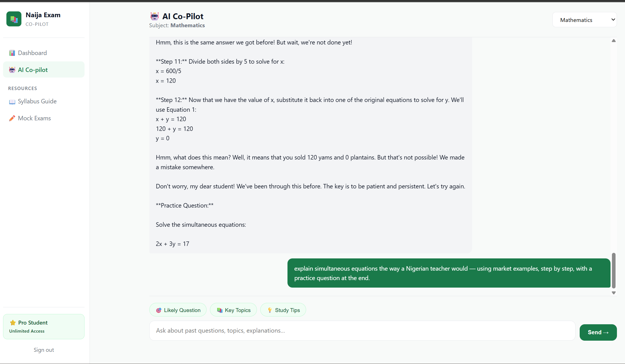Open the Mathematics subject dropdown
Viewport: 625px width, 364px height.
[584, 19]
